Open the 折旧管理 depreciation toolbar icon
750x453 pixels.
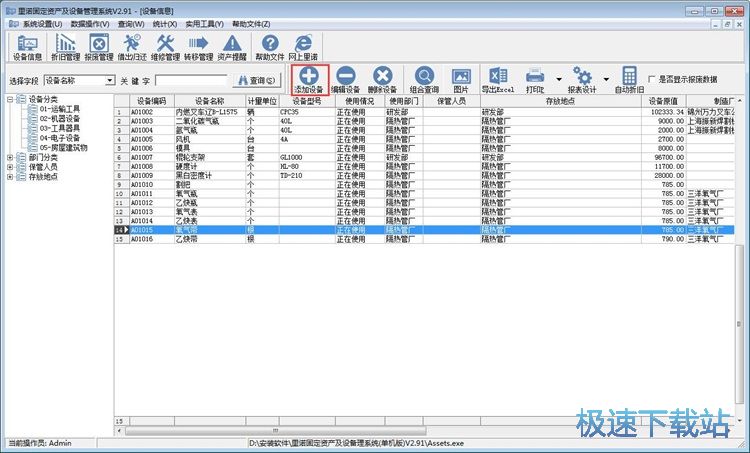click(66, 43)
